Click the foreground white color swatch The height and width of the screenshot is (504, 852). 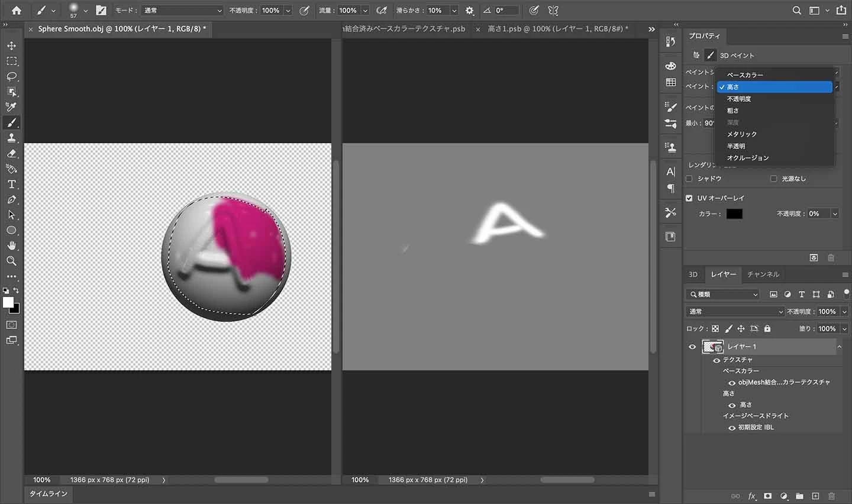pyautogui.click(x=8, y=302)
